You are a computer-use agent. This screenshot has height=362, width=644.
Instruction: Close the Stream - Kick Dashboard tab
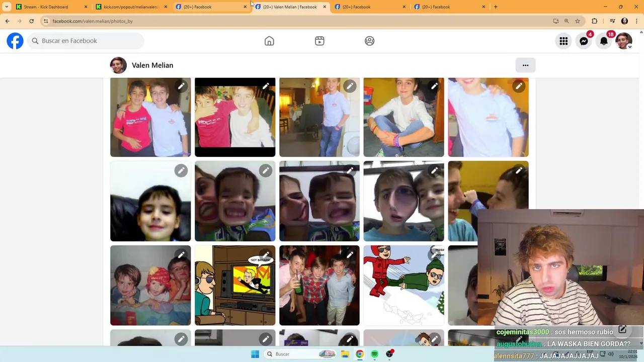(86, 7)
